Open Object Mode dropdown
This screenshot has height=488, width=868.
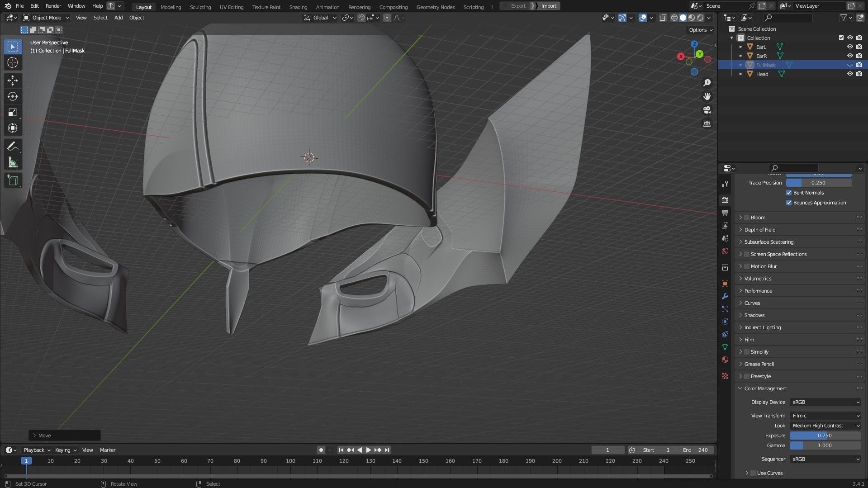46,18
